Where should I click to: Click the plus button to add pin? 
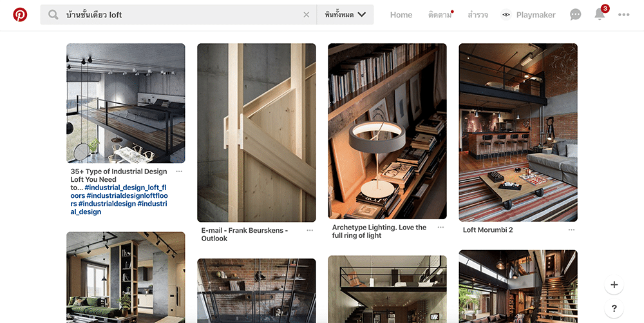(614, 284)
